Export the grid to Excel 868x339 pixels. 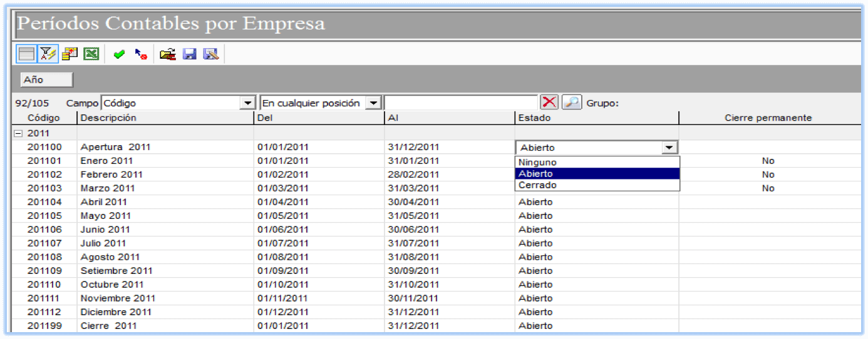coord(91,54)
